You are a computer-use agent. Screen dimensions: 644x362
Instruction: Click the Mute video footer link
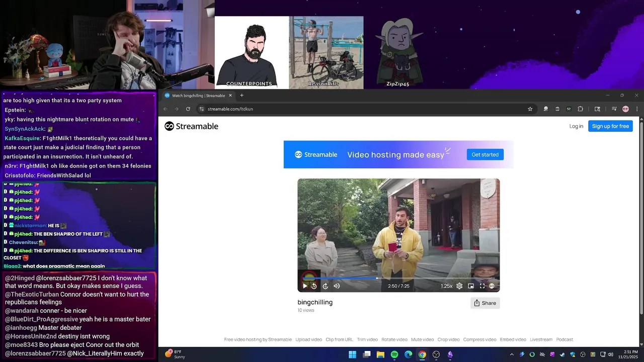(422, 339)
